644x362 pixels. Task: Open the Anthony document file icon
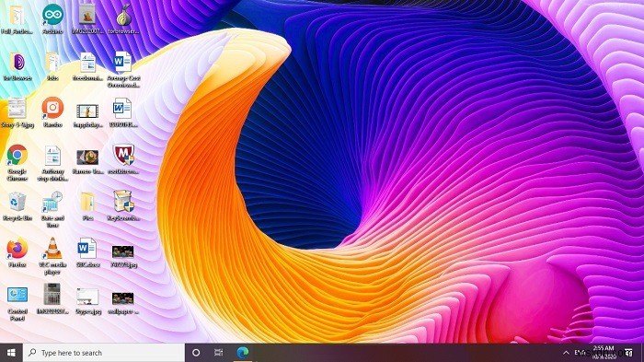pos(52,157)
